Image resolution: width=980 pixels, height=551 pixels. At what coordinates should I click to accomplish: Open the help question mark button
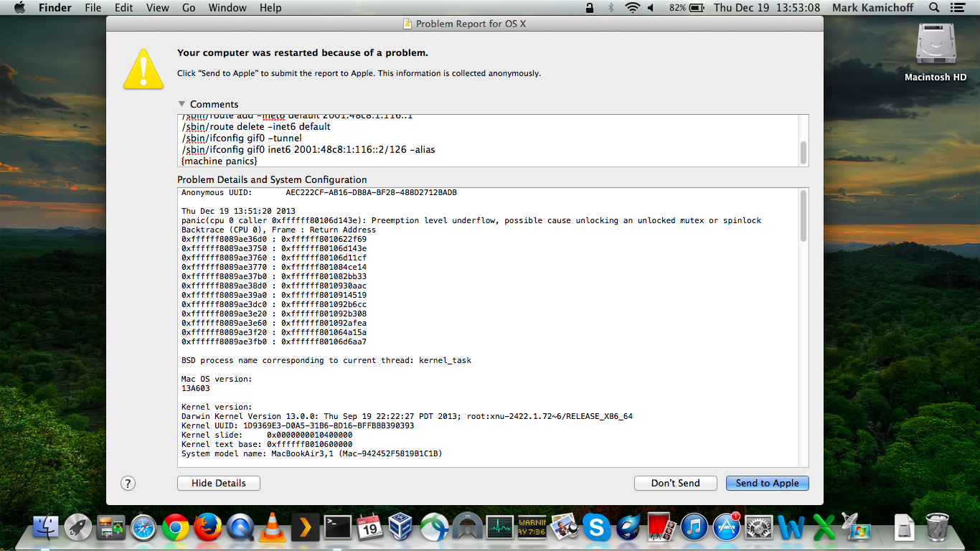pyautogui.click(x=128, y=484)
